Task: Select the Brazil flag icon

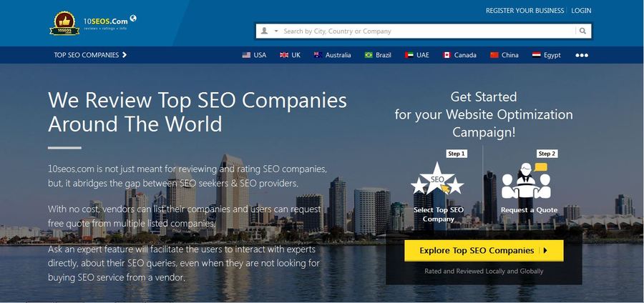Action: 369,55
